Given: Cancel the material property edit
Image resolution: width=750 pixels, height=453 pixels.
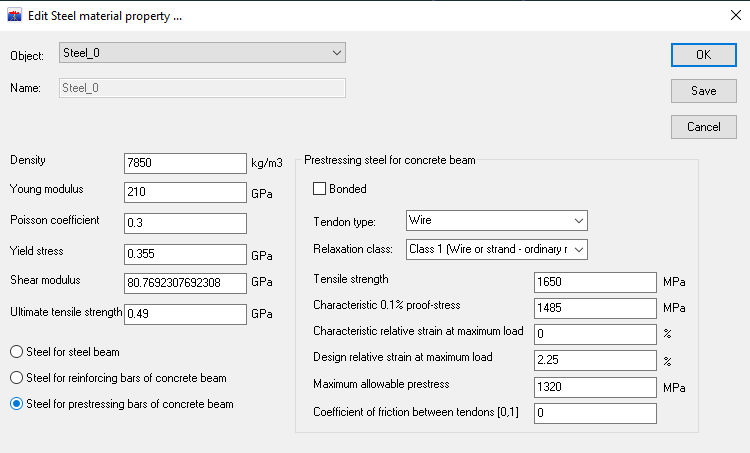Looking at the screenshot, I should (x=703, y=127).
